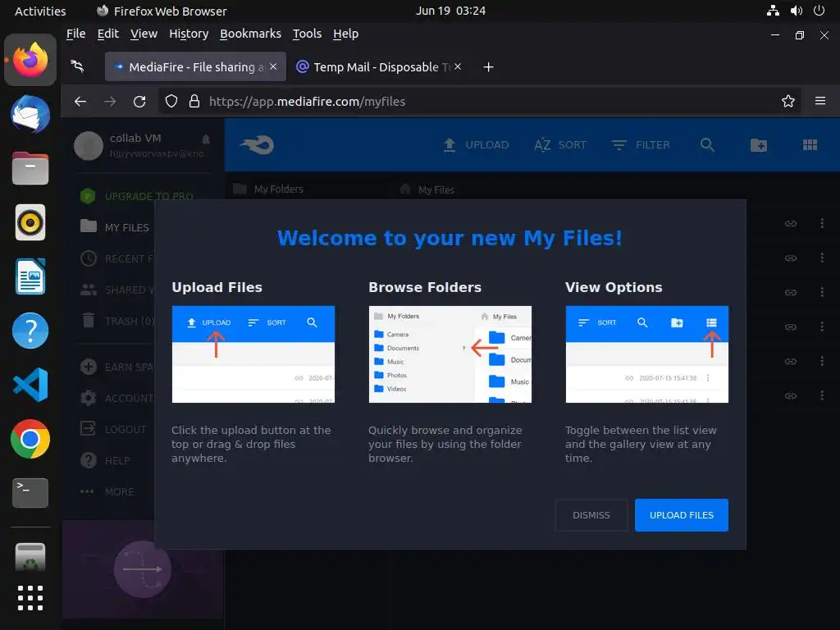Open My Files in the sidebar
The image size is (840, 630).
tap(115, 227)
